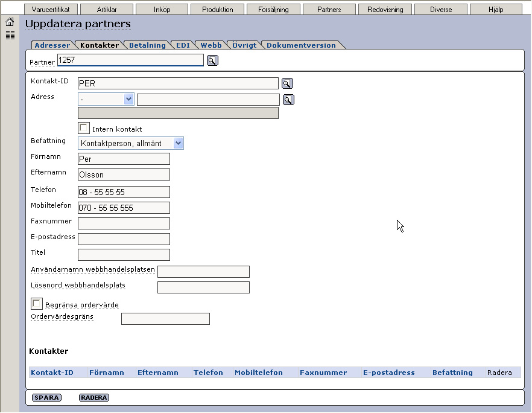Click the Användarnamn webbhandelsplatsen field
Image resolution: width=532 pixels, height=413 pixels.
pos(204,272)
